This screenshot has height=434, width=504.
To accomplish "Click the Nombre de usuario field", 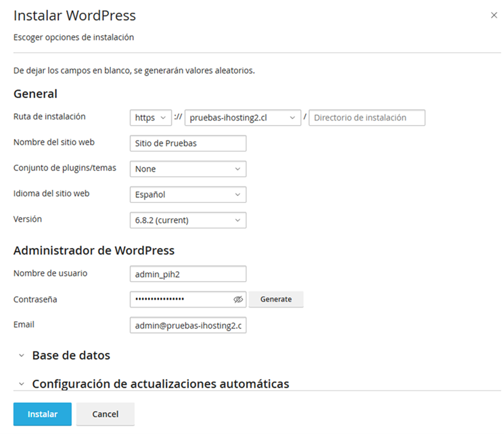I will click(x=188, y=274).
